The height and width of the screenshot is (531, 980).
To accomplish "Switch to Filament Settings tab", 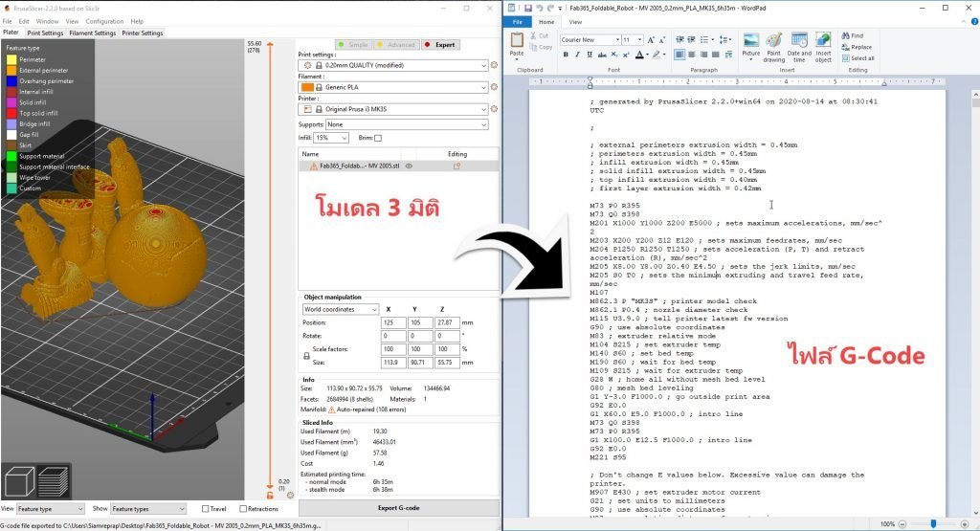I will (x=92, y=33).
